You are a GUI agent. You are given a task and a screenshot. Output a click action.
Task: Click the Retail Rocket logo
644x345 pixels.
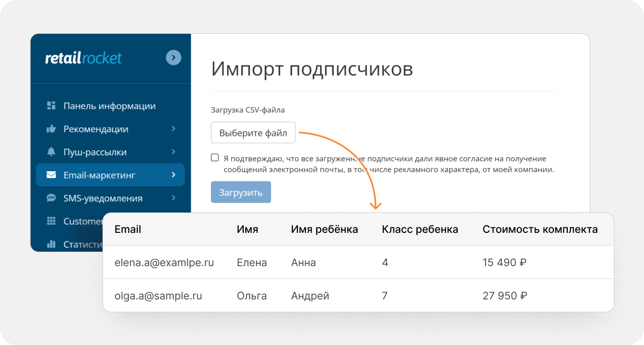(x=83, y=57)
